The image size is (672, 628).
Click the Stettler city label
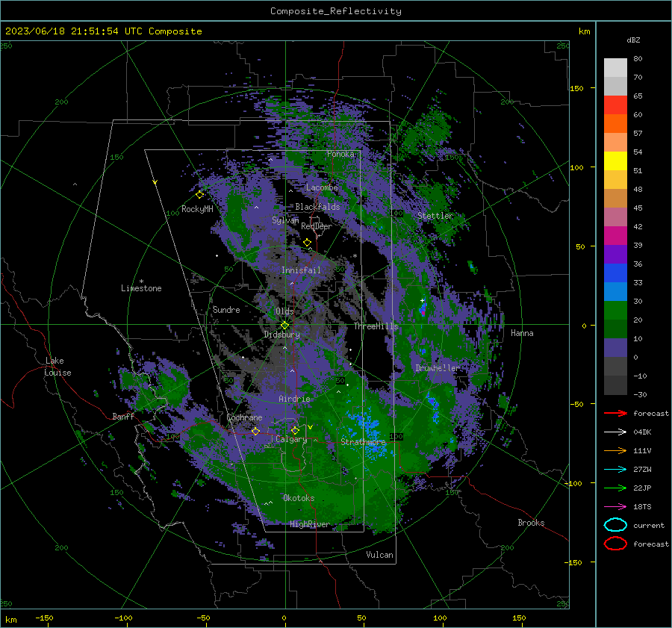click(435, 216)
